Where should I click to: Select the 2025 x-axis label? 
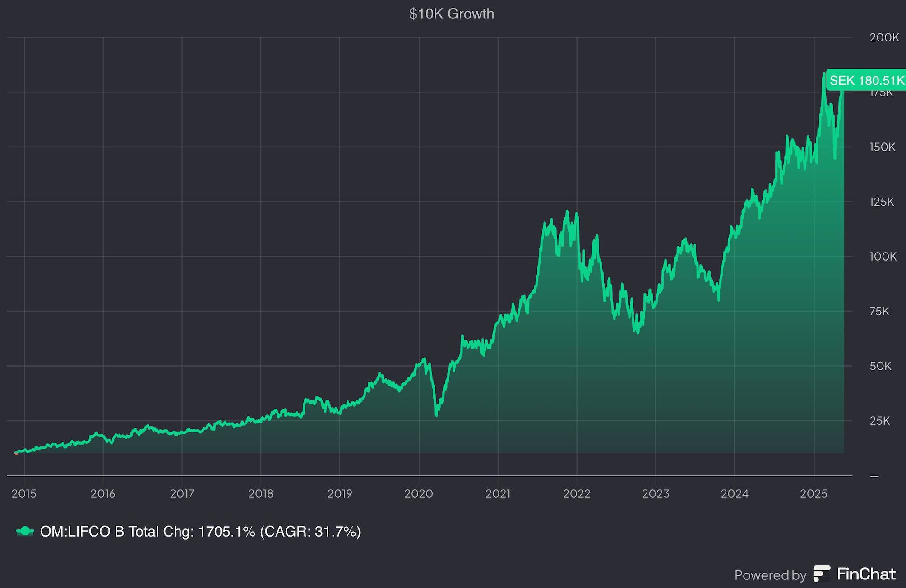point(814,493)
